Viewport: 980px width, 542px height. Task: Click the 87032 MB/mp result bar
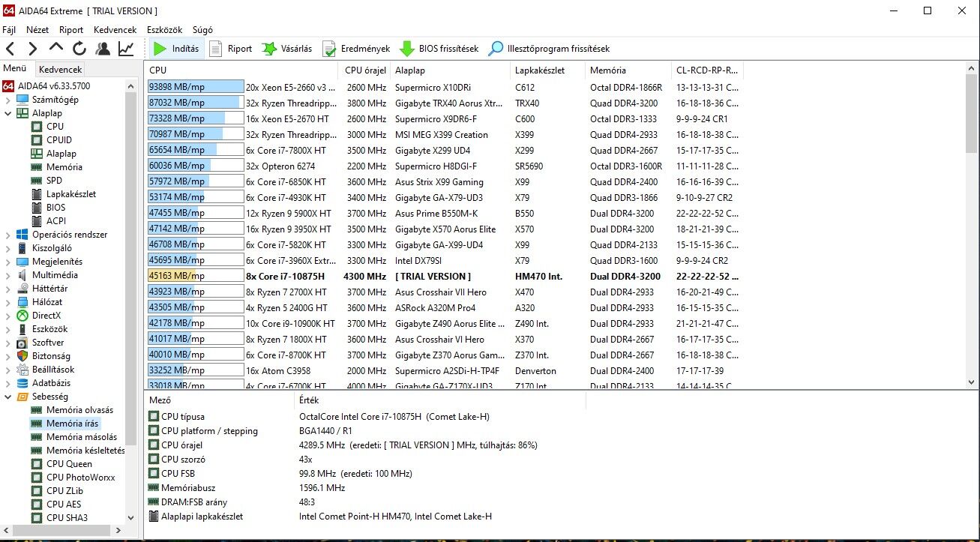pos(196,103)
